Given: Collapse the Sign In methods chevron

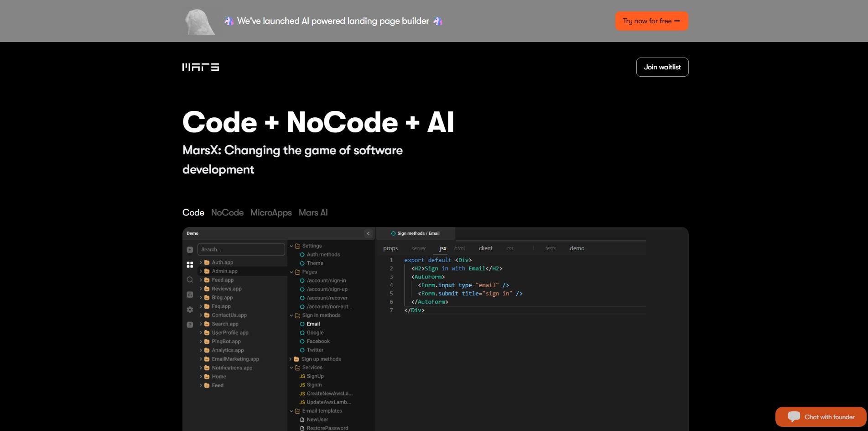Looking at the screenshot, I should pos(291,315).
